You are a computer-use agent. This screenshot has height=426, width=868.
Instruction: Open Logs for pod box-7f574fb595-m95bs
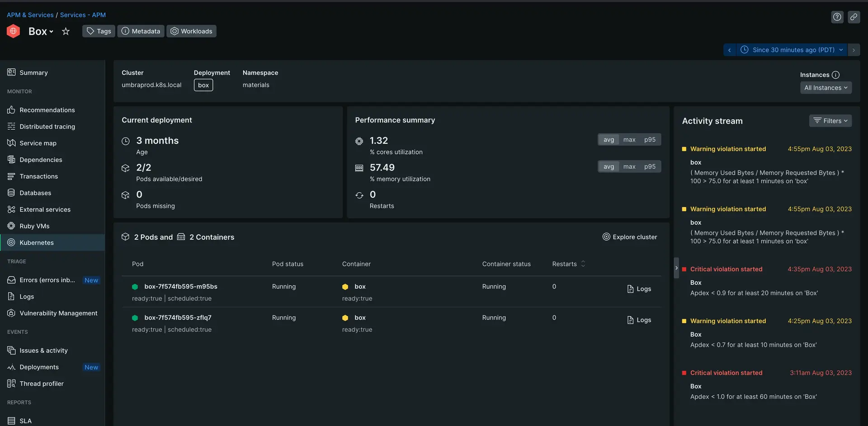click(x=639, y=289)
